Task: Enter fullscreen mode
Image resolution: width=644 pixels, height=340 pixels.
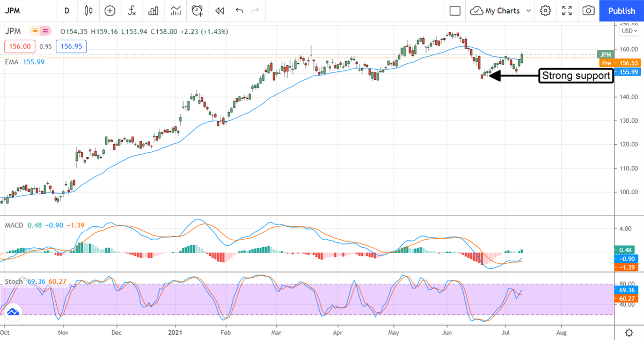Action: point(567,11)
